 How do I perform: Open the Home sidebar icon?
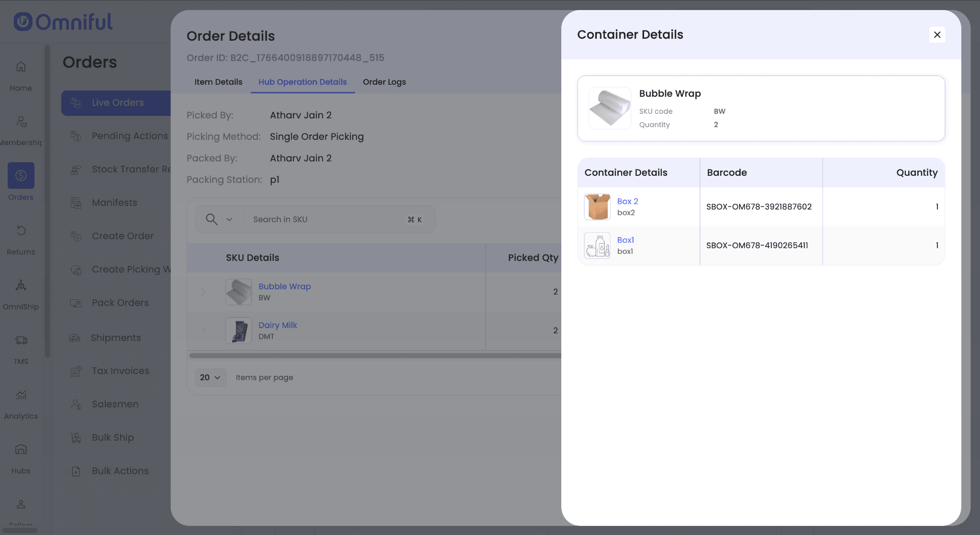click(x=21, y=67)
